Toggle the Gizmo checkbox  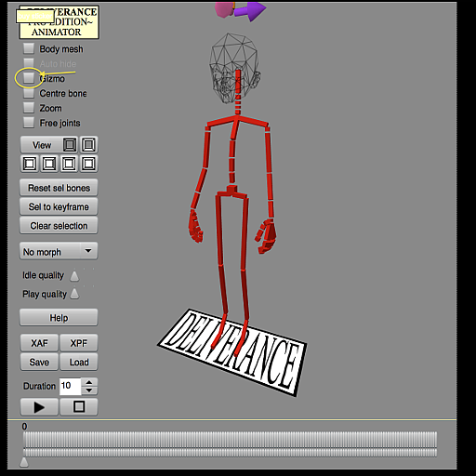[x=29, y=78]
